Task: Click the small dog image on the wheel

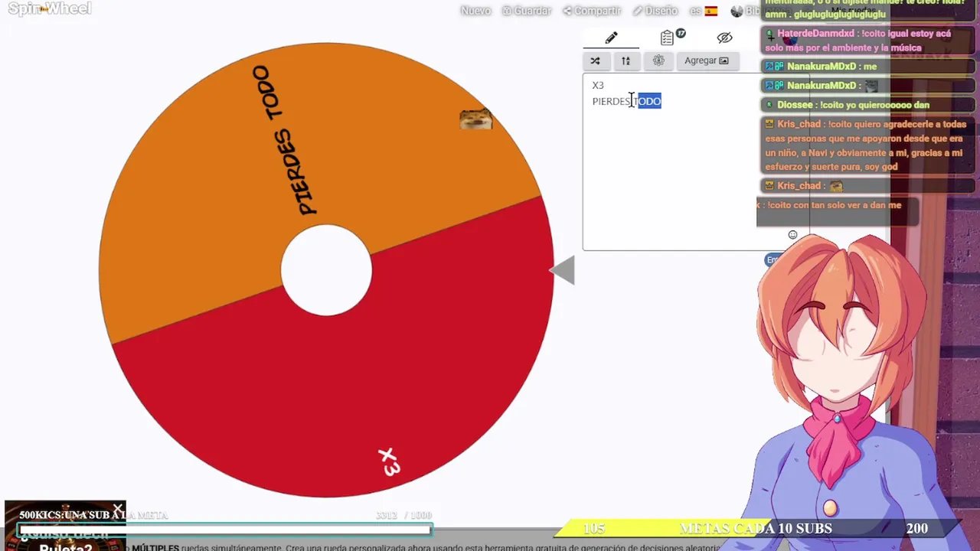Action: [x=475, y=119]
